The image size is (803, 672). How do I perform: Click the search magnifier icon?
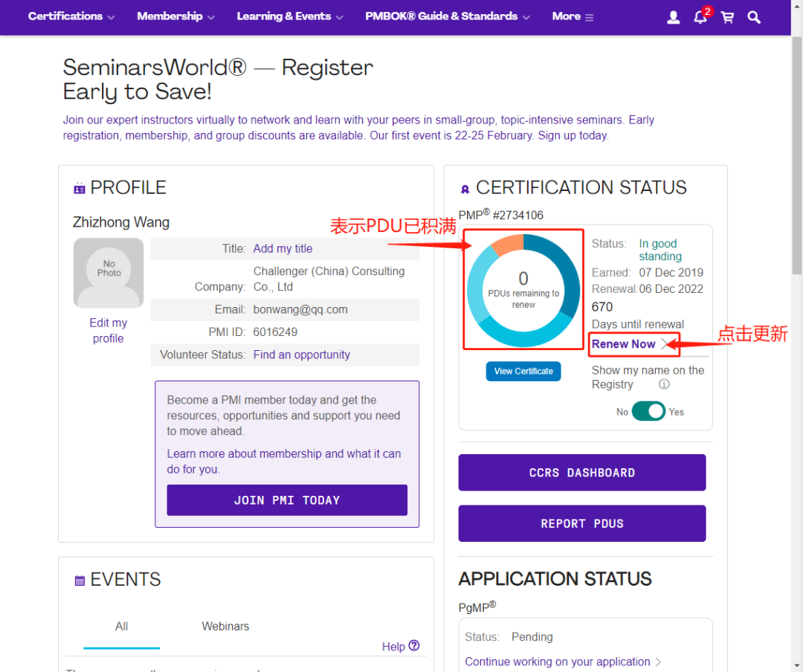pyautogui.click(x=753, y=17)
